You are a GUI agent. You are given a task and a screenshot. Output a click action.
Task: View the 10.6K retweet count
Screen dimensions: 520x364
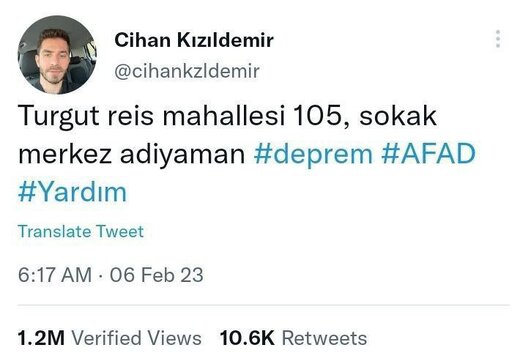[x=247, y=338]
